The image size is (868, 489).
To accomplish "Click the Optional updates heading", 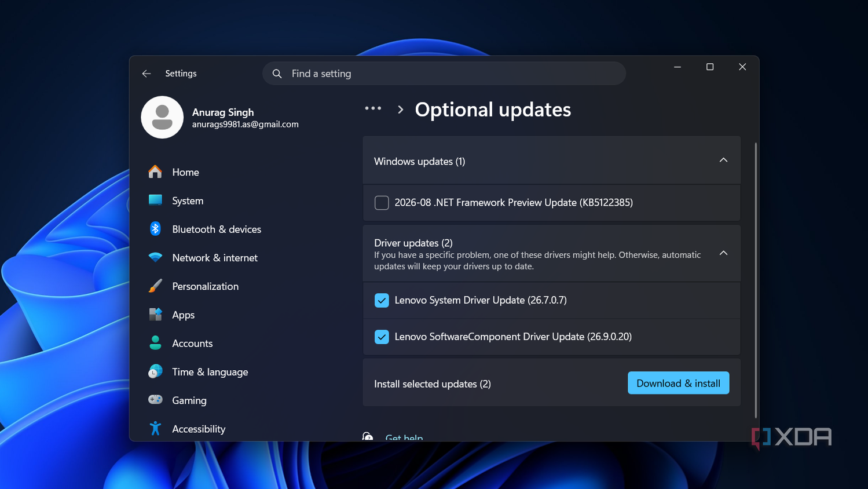I will point(493,110).
